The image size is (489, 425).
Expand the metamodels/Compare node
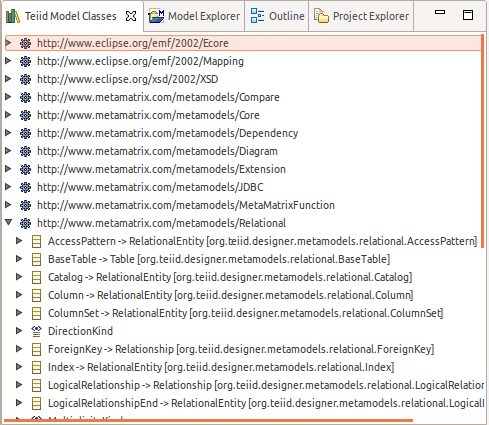tap(9, 97)
